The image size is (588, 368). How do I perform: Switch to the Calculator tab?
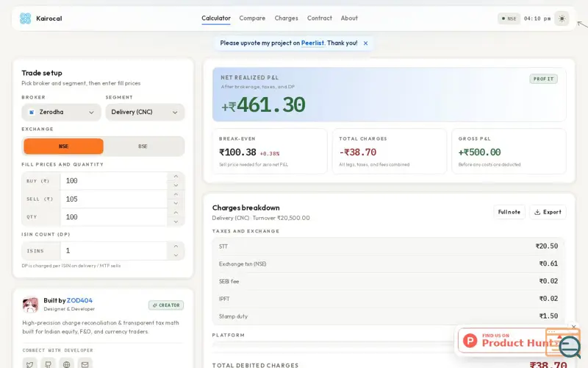tap(216, 18)
